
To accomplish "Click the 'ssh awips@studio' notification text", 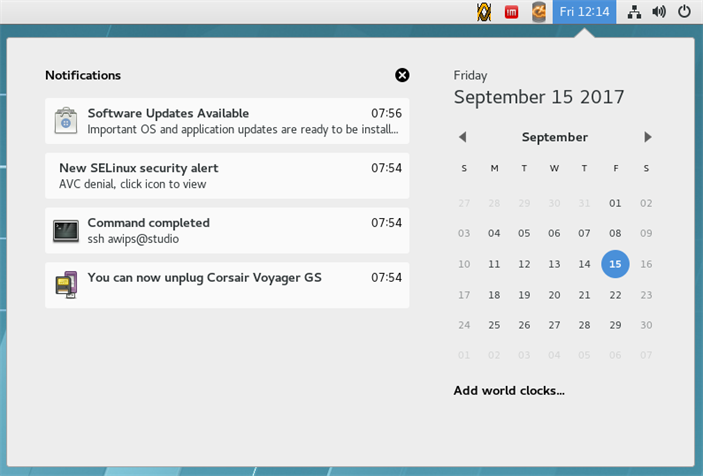I will [133, 239].
